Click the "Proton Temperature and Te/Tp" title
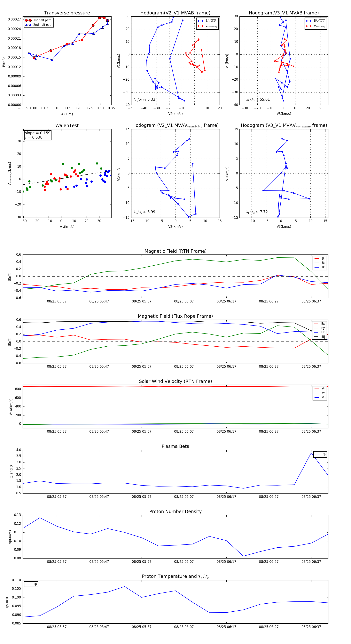Screen dimensions: 351x644 (x=175, y=576)
